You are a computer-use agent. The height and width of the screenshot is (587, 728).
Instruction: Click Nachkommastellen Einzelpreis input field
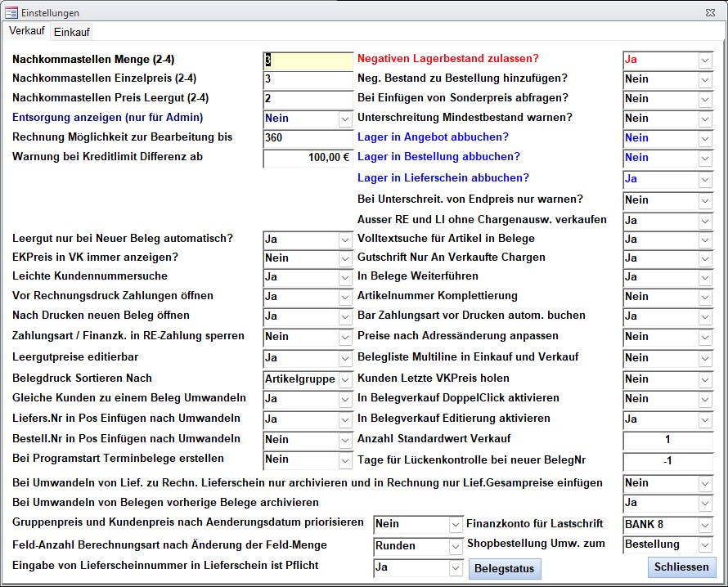(x=308, y=79)
